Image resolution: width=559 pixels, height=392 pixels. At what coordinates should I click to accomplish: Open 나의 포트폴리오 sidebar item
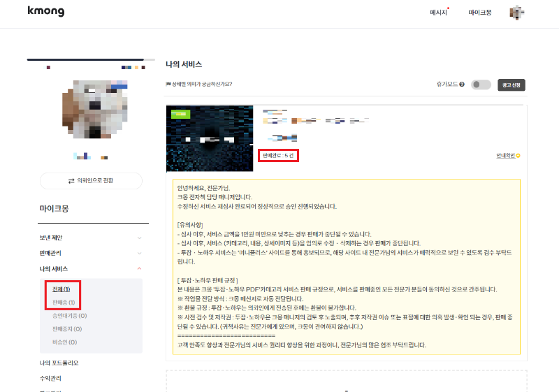[59, 363]
